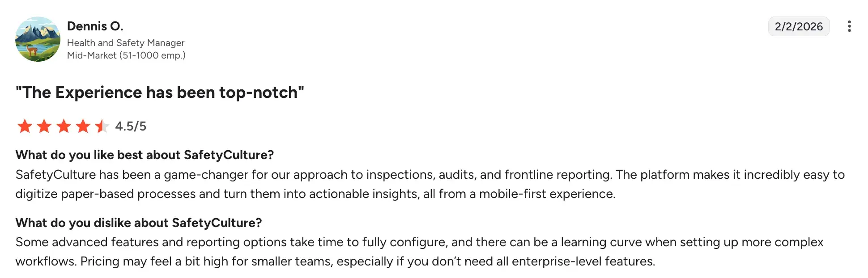Click the 2/2/2026 date badge

pyautogui.click(x=799, y=26)
